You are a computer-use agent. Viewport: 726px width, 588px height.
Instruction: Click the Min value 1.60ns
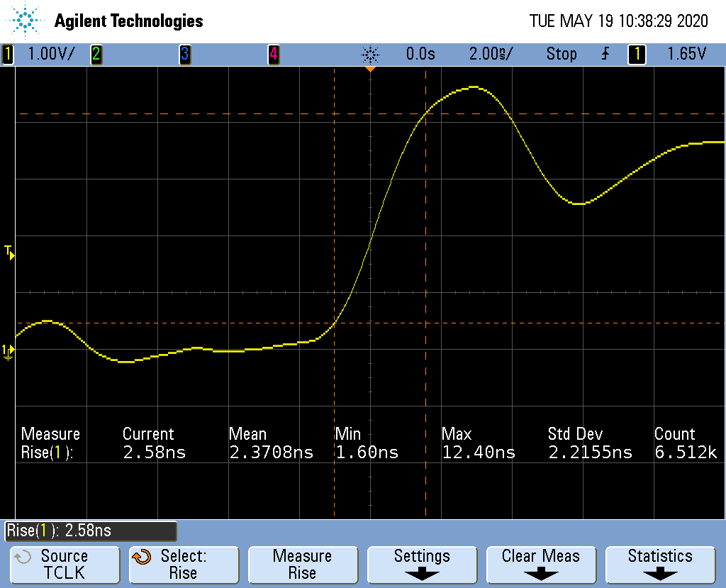click(x=367, y=453)
